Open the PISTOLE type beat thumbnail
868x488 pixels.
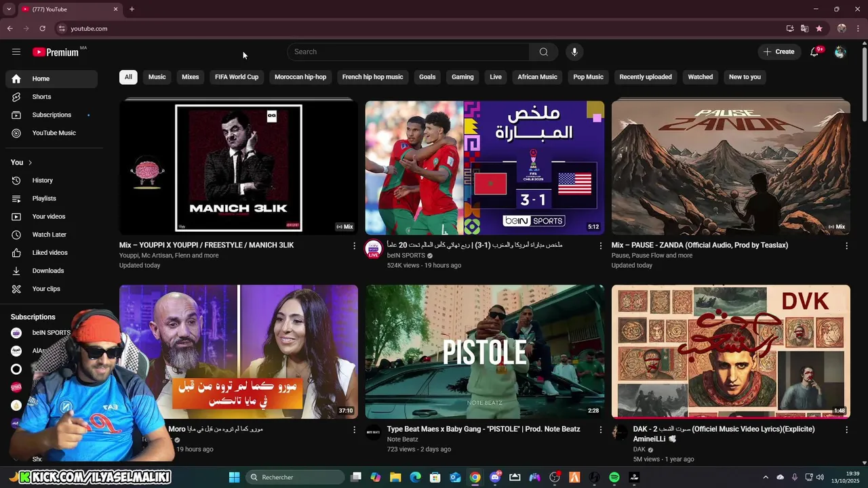point(485,352)
